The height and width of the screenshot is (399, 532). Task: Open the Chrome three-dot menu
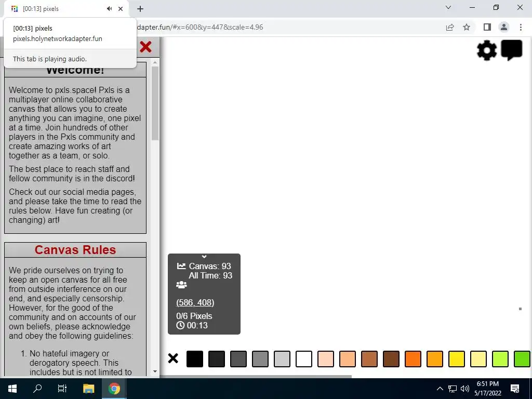tap(521, 27)
